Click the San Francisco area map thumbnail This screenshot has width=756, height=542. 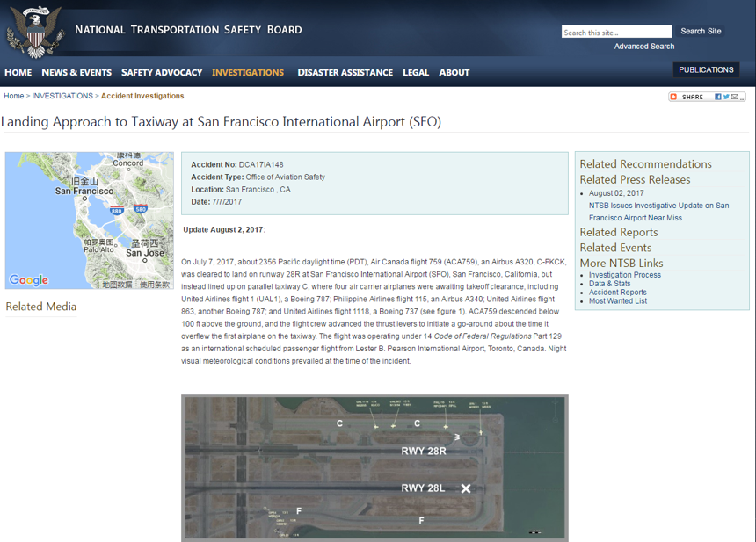point(90,220)
